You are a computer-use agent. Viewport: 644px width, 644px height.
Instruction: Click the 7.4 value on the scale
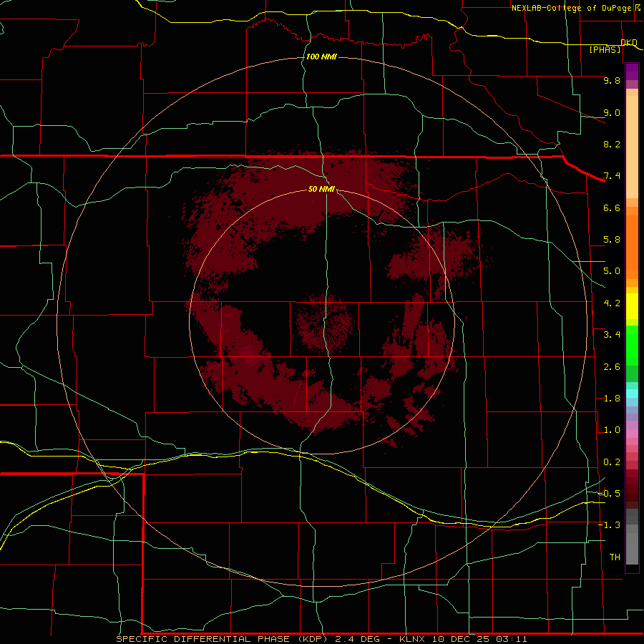(x=612, y=176)
